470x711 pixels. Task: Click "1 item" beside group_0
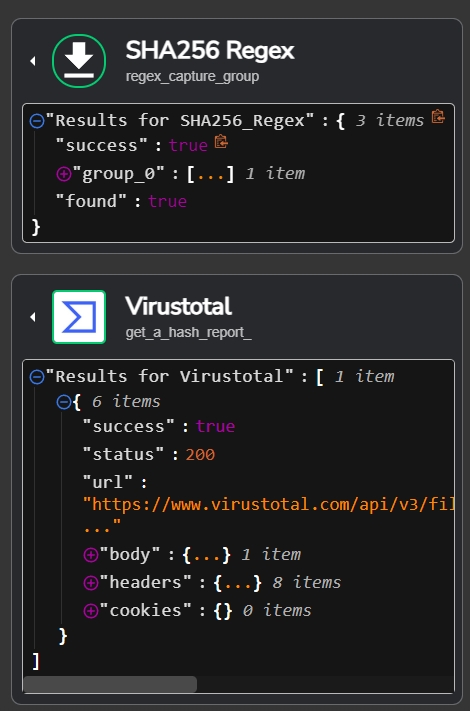(275, 174)
